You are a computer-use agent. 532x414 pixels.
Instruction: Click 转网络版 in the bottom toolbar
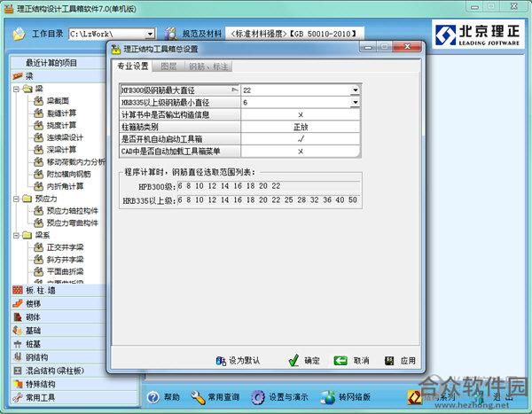coord(346,397)
